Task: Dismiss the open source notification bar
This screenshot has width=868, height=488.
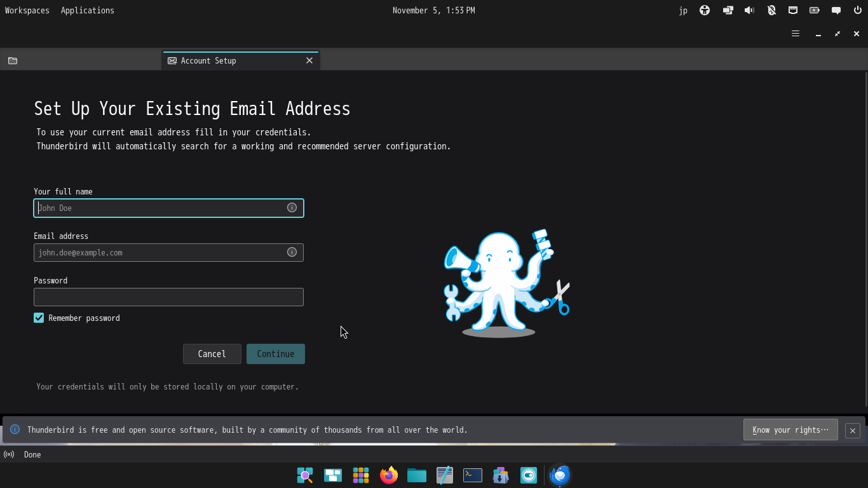Action: point(853,430)
